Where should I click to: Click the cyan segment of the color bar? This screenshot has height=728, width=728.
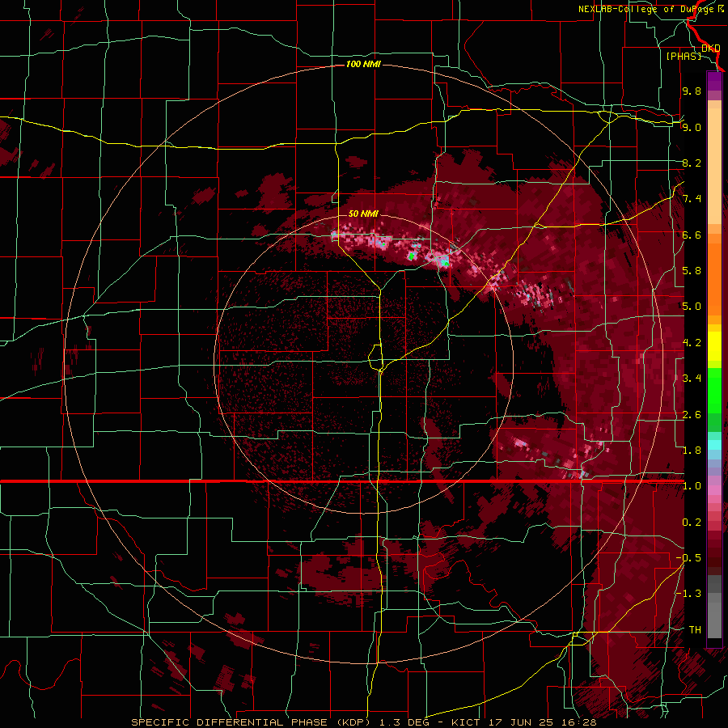tap(714, 445)
